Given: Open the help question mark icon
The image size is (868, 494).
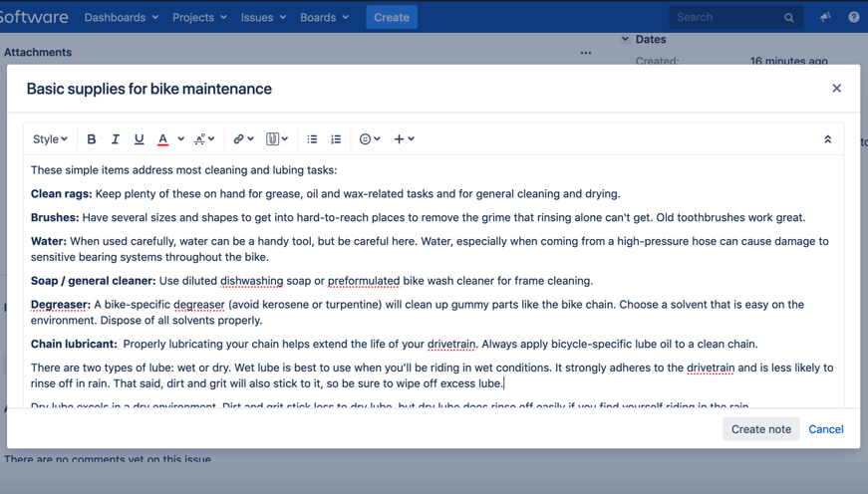Looking at the screenshot, I should [x=854, y=17].
